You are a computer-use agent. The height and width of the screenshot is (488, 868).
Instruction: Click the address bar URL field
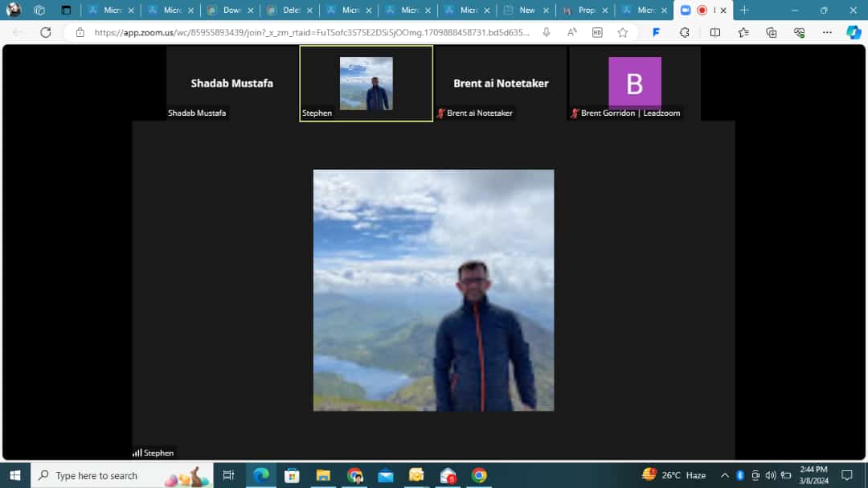312,33
